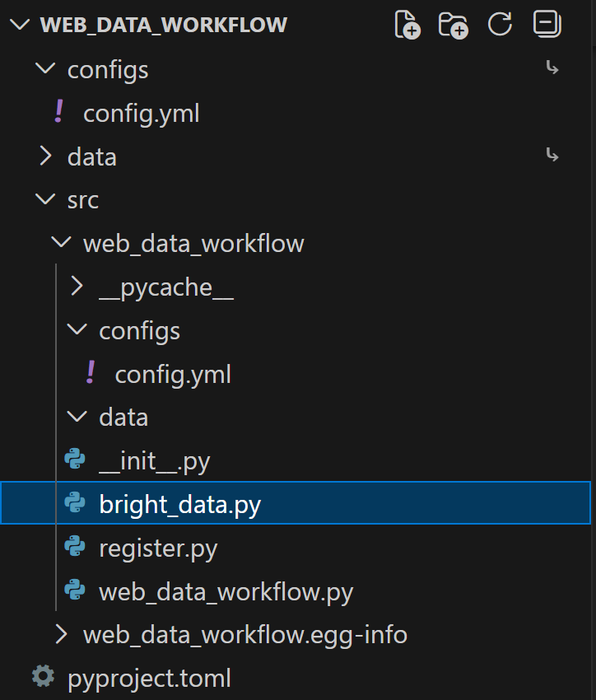The width and height of the screenshot is (596, 700).
Task: Click the New File icon
Action: click(407, 25)
